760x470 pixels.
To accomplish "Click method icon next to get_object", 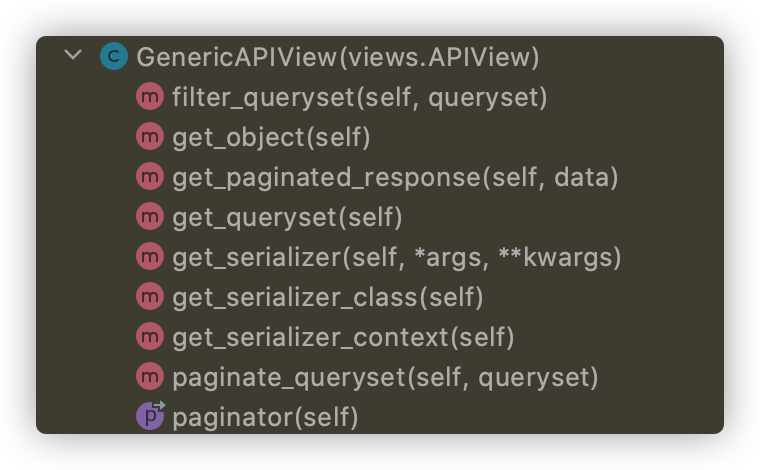I will pos(150,136).
